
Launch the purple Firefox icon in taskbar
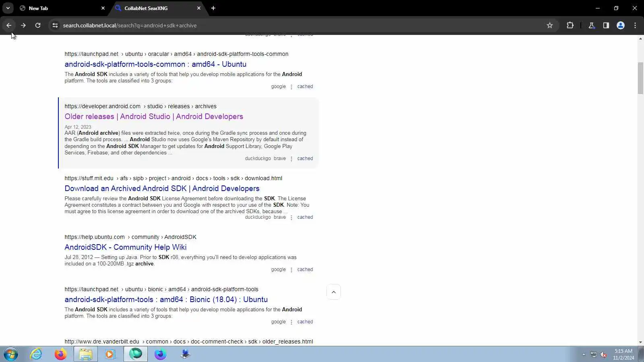pos(160,354)
